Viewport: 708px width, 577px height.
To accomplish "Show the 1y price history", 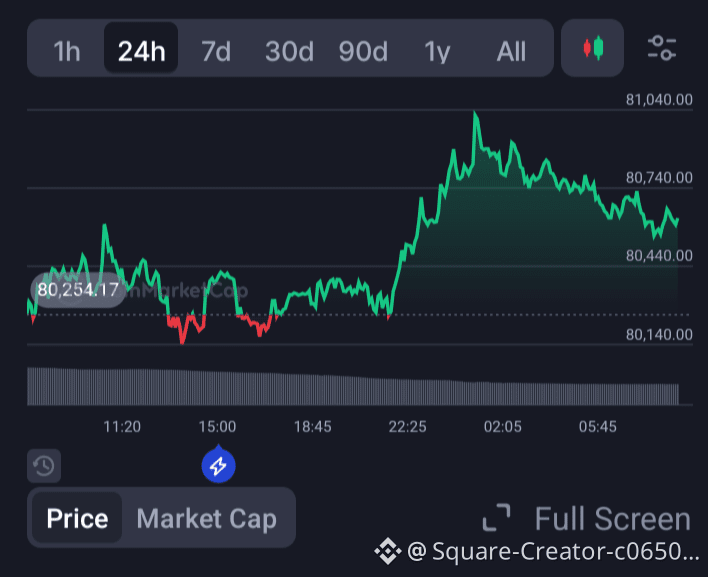I will pyautogui.click(x=437, y=52).
